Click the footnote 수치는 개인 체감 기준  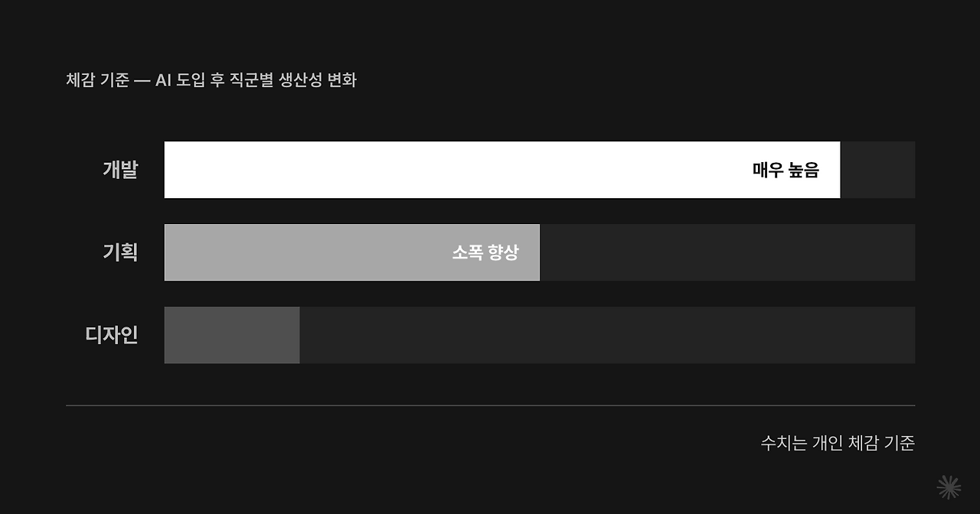tap(838, 443)
